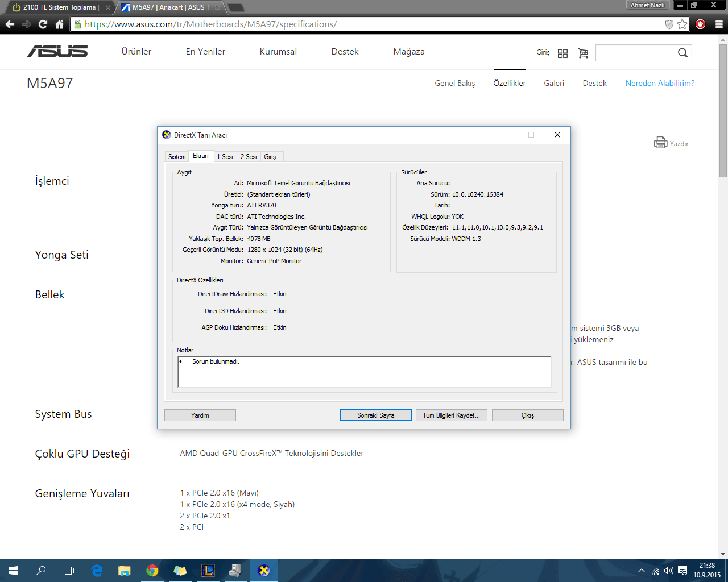This screenshot has width=728, height=582.
Task: Click the DirectX Tanı Aracı title bar icon
Action: pyautogui.click(x=167, y=135)
